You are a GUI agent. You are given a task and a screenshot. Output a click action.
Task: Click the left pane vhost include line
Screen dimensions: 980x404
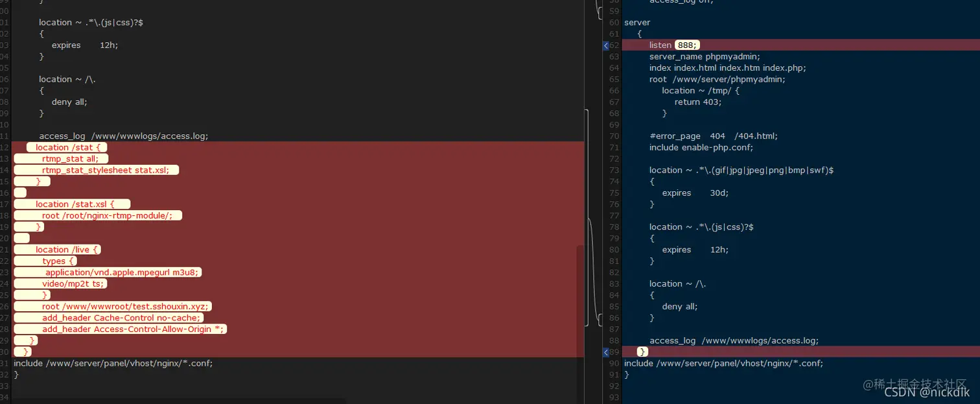coord(113,363)
